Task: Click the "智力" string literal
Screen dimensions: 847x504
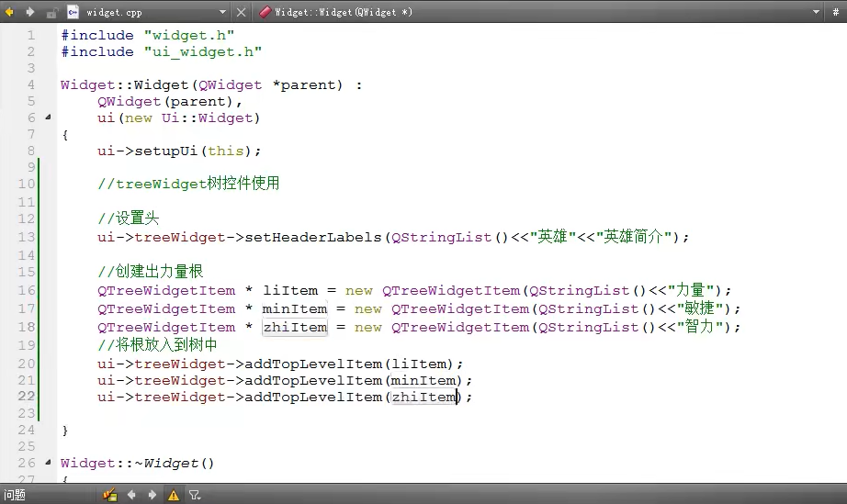Action: pos(700,327)
